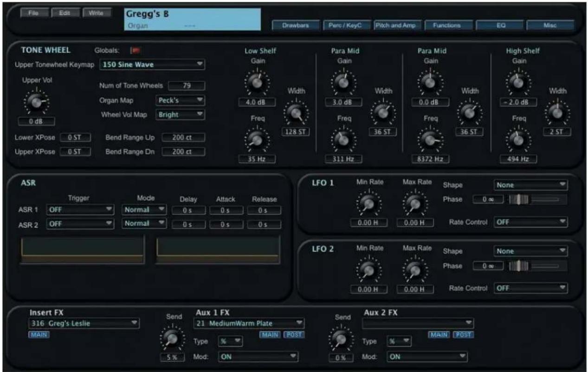Toggle the Aux 2 FX MAIN button
The width and height of the screenshot is (588, 372).
coord(439,334)
